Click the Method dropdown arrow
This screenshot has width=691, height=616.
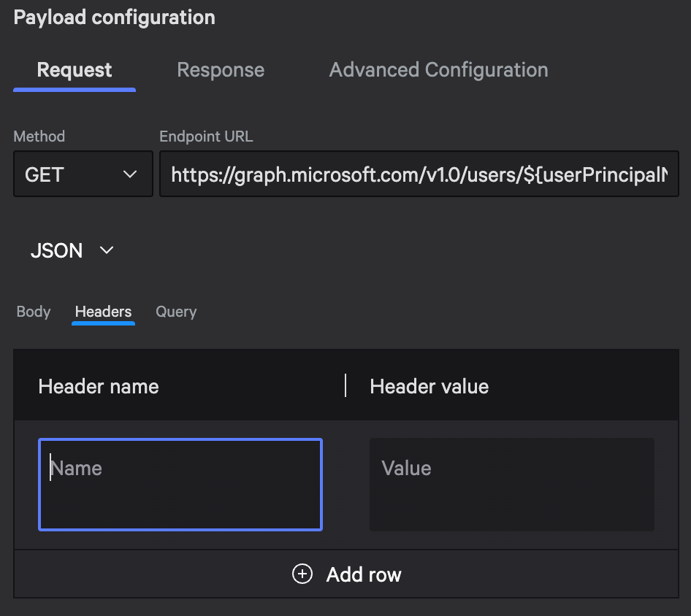point(130,174)
